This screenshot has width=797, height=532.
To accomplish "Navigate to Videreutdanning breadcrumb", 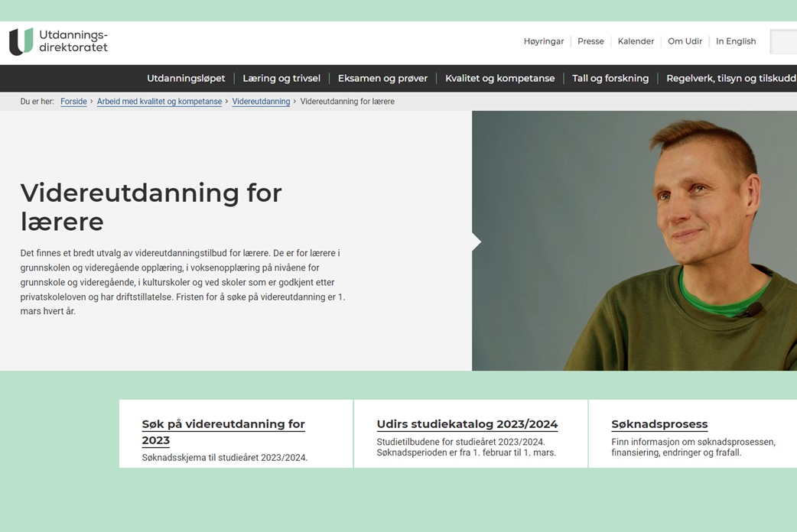I will [261, 102].
